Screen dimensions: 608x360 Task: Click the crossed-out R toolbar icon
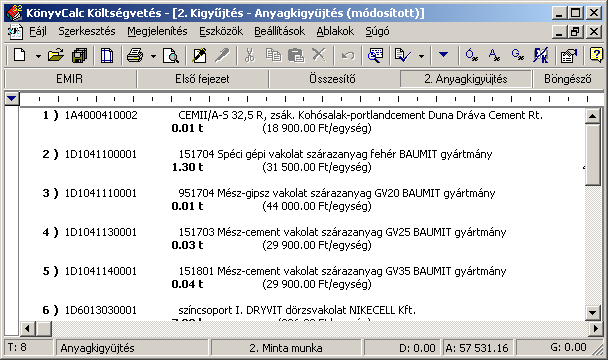[x=540, y=55]
